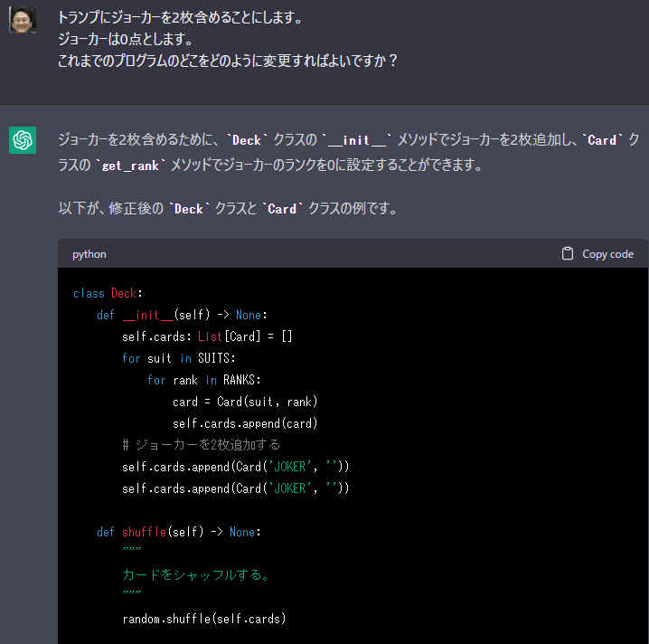
Task: Click the user message starting 'トランプにジョーカーを2枚含める'
Action: click(x=181, y=18)
